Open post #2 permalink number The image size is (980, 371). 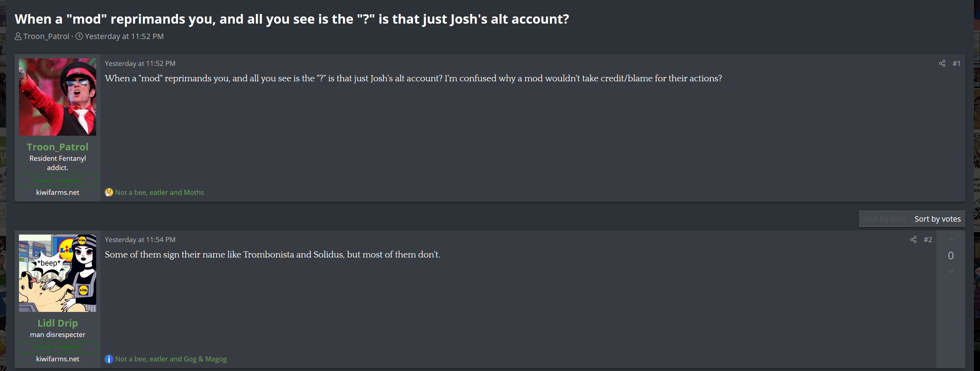tap(928, 240)
